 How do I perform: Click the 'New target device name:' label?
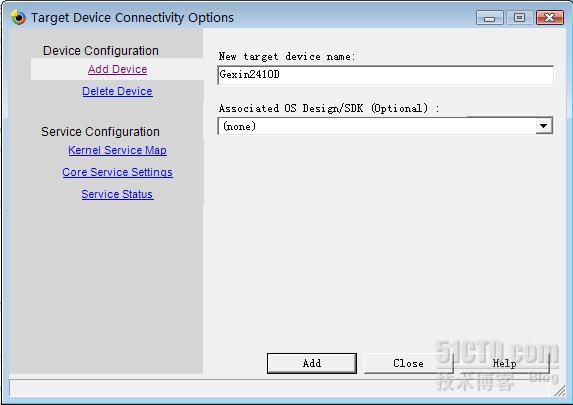coord(287,56)
